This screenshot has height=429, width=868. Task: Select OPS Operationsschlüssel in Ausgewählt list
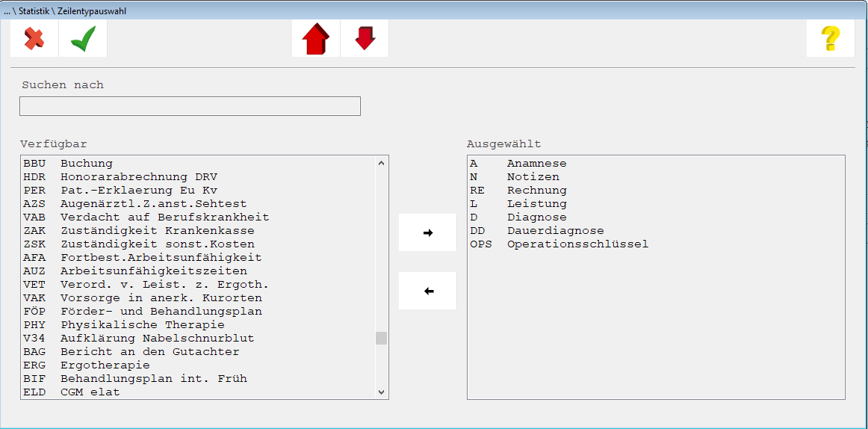click(656, 244)
